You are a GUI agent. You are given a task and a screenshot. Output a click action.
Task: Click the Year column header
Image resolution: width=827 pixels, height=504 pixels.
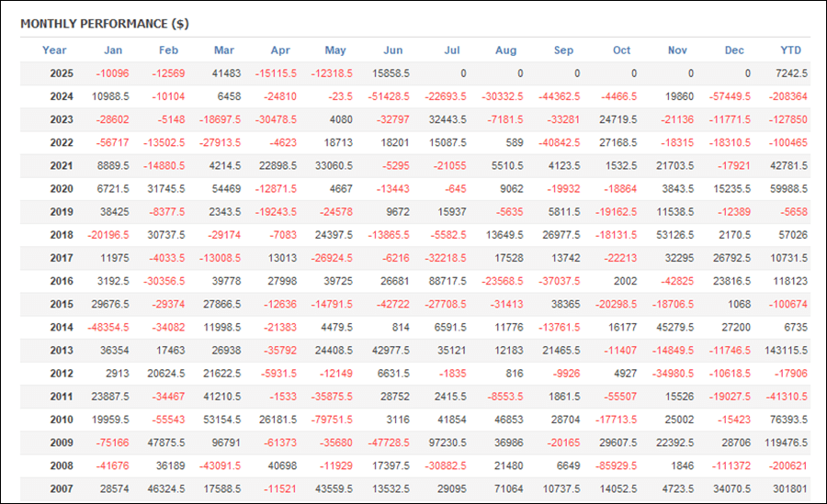click(x=54, y=50)
